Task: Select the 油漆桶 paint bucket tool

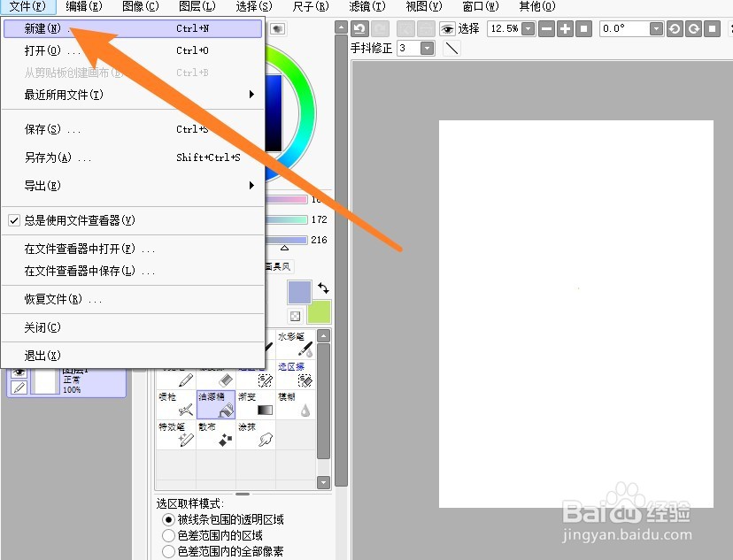Action: point(216,404)
